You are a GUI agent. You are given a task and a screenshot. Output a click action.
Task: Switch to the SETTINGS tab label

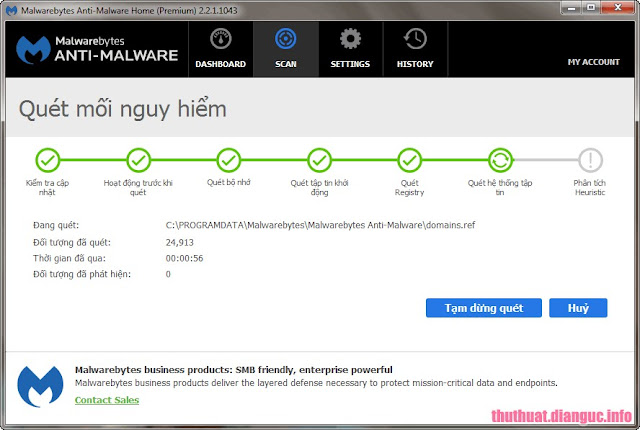click(x=350, y=64)
